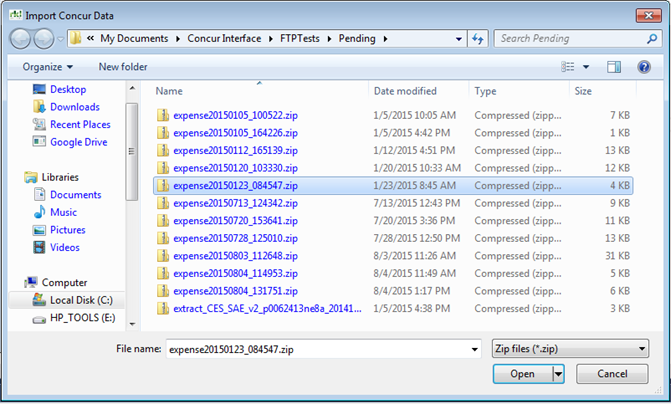Image resolution: width=671 pixels, height=404 pixels.
Task: Toggle the preview pane icon
Action: (615, 67)
